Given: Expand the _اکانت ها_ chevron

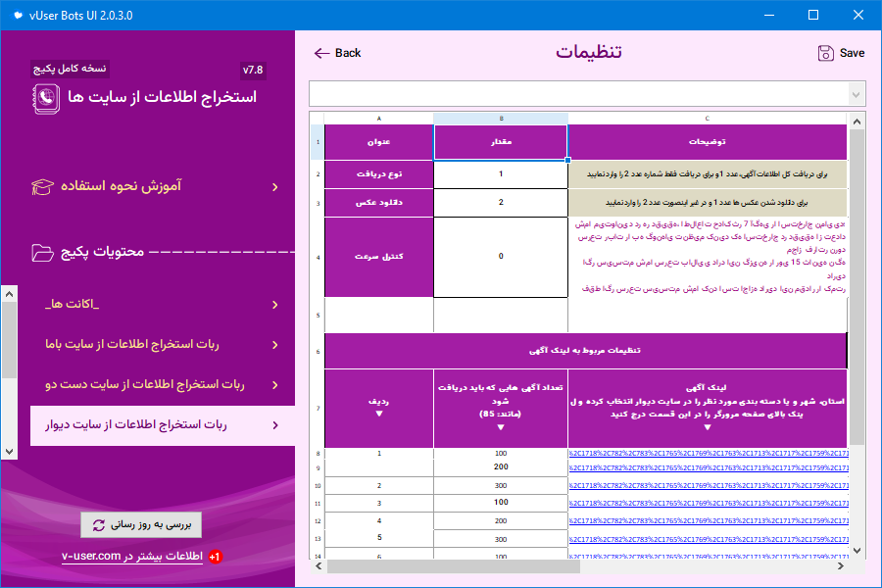Looking at the screenshot, I should pos(275,305).
